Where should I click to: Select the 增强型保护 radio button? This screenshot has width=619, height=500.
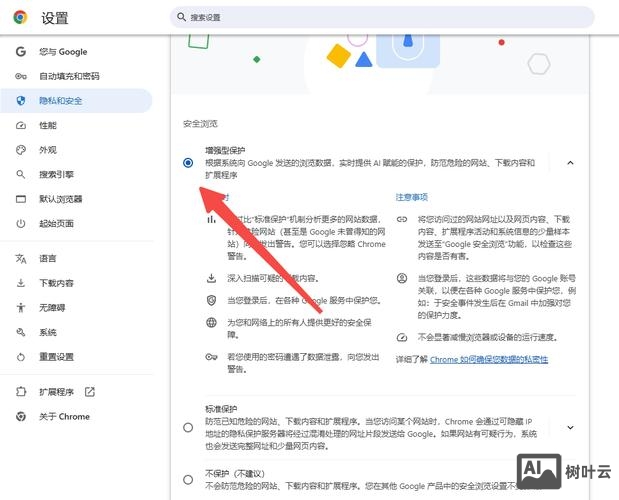click(x=188, y=163)
